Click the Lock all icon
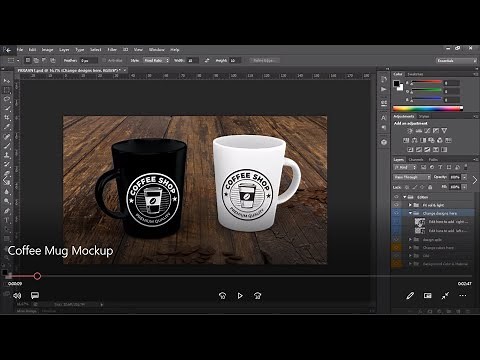Screen dimensions: 480x360 coord(430,187)
